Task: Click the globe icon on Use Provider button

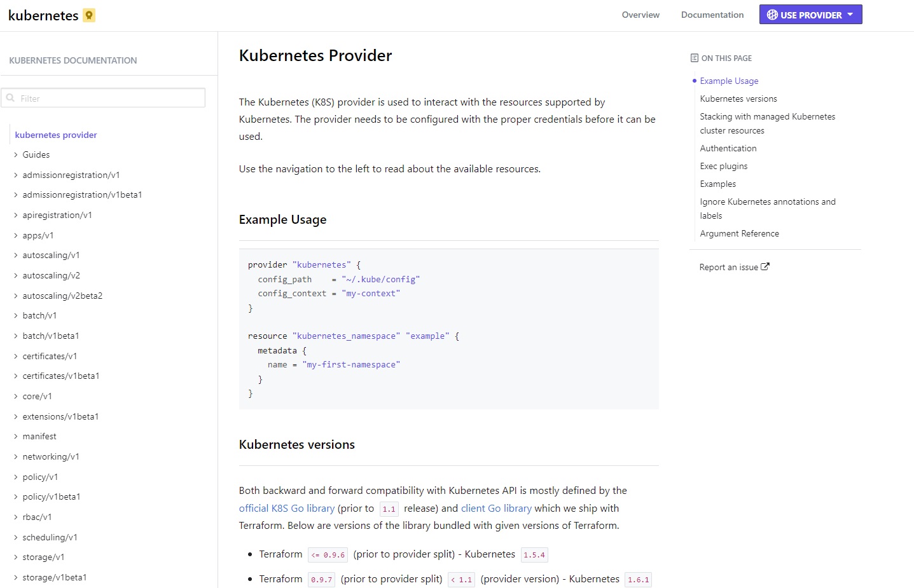Action: click(772, 15)
